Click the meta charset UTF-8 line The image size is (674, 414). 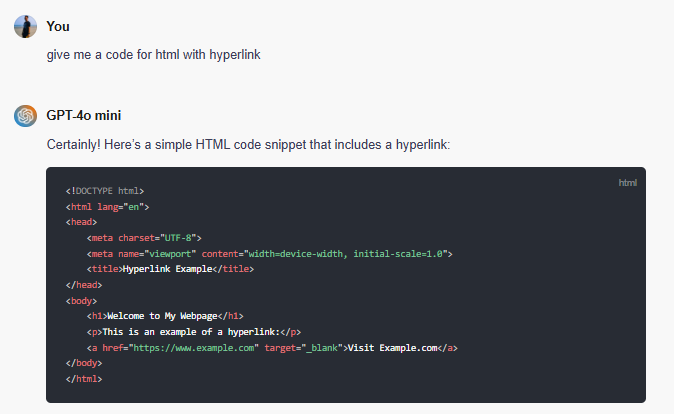pyautogui.click(x=145, y=238)
